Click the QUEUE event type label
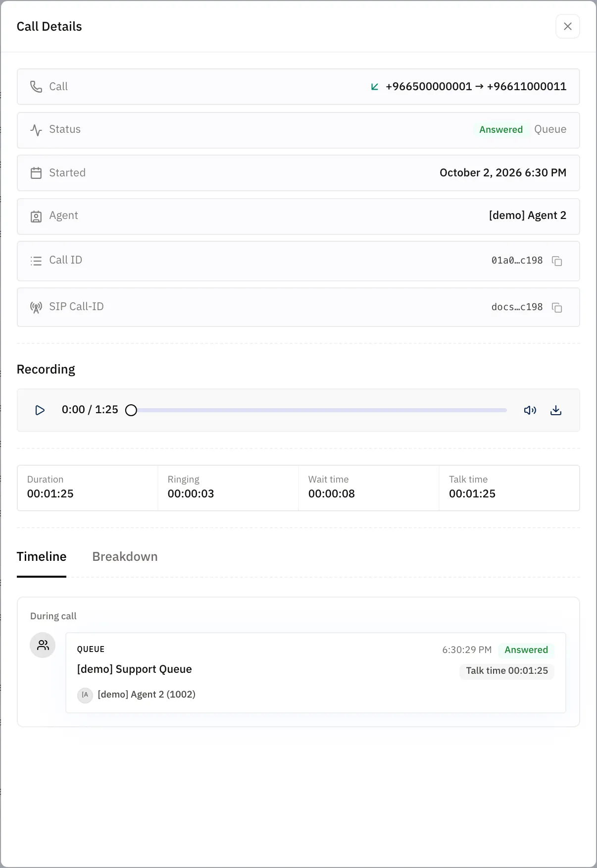Viewport: 597px width, 868px height. pyautogui.click(x=91, y=650)
